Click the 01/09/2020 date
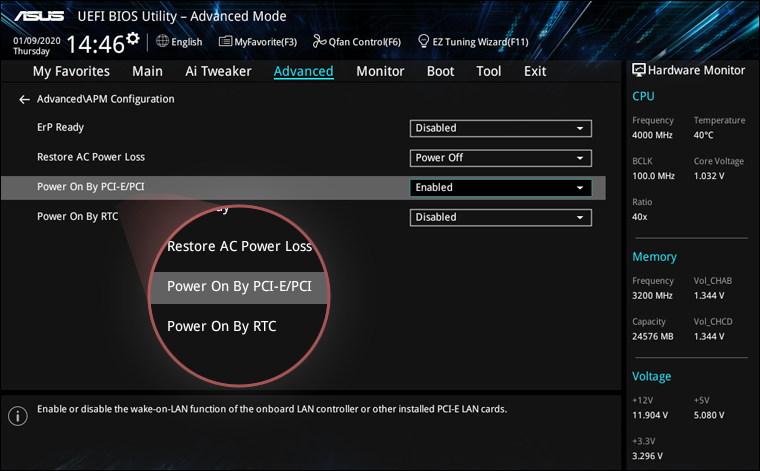The image size is (760, 471). pyautogui.click(x=37, y=41)
